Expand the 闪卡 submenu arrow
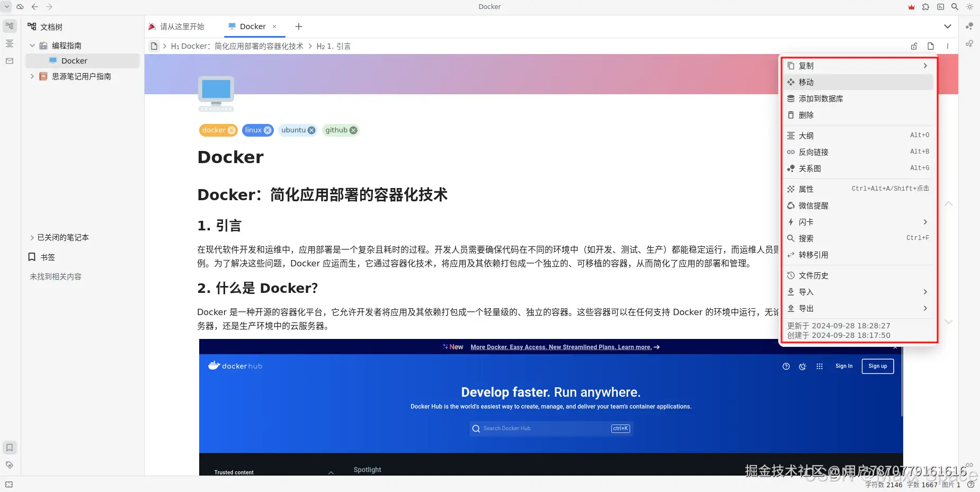Screen dimensions: 980x492 [x=925, y=222]
